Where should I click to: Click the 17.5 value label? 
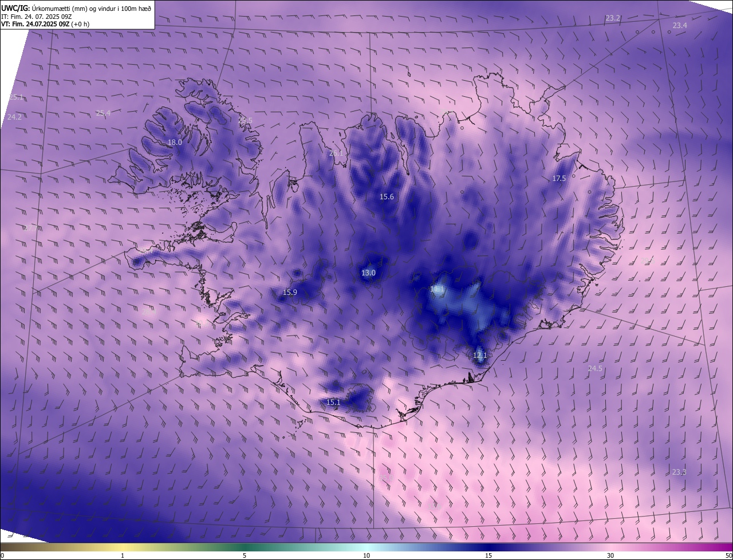(x=559, y=179)
